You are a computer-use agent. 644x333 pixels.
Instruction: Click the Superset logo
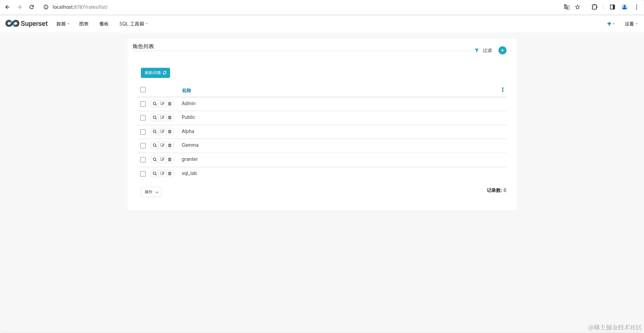pyautogui.click(x=26, y=23)
